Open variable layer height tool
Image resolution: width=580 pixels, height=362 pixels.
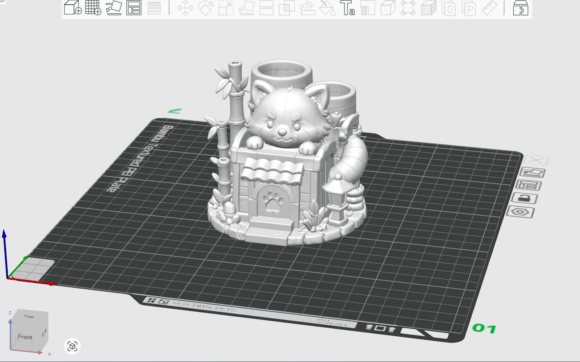[154, 7]
